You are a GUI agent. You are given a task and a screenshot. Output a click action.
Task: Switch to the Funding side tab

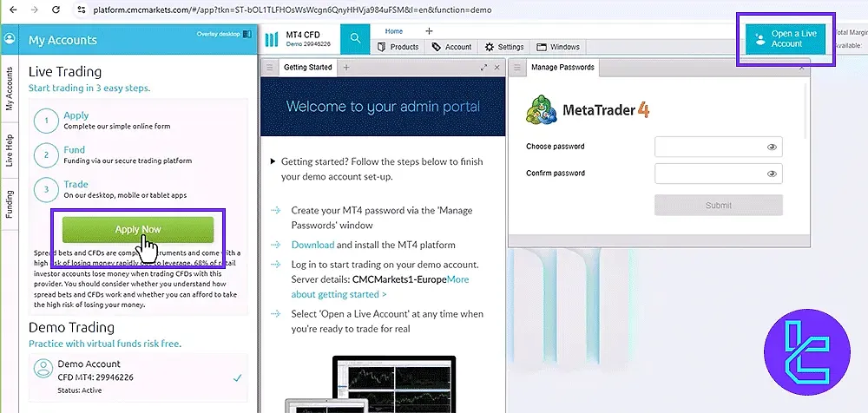pyautogui.click(x=10, y=205)
